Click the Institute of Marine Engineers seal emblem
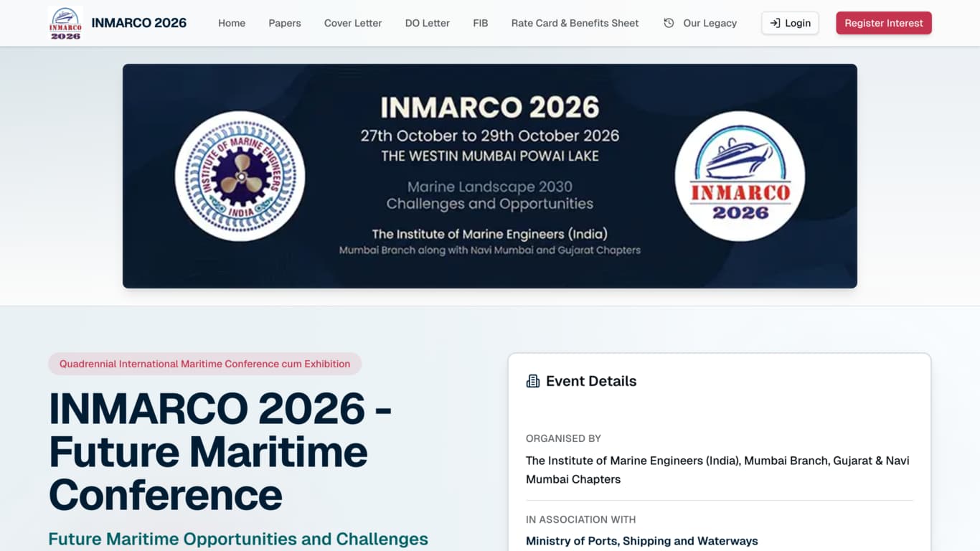 click(x=240, y=176)
